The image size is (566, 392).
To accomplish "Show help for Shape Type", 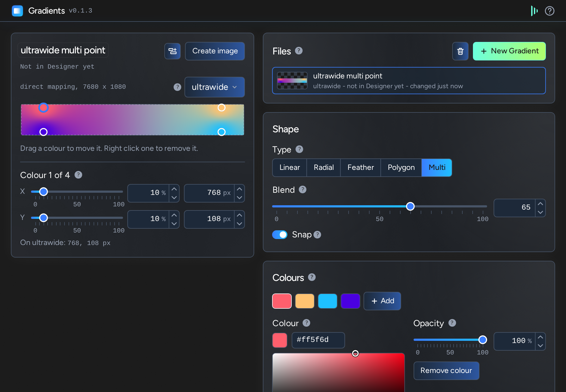I will 299,149.
